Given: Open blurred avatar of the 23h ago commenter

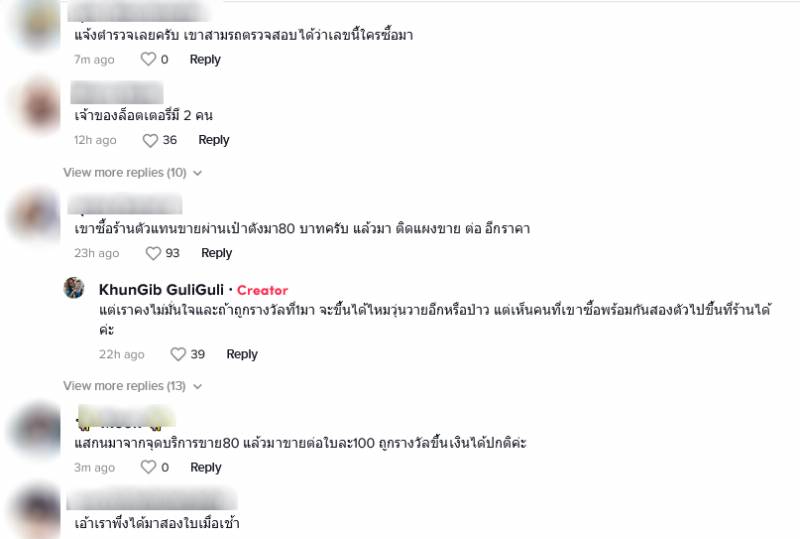Looking at the screenshot, I should click(x=36, y=215).
